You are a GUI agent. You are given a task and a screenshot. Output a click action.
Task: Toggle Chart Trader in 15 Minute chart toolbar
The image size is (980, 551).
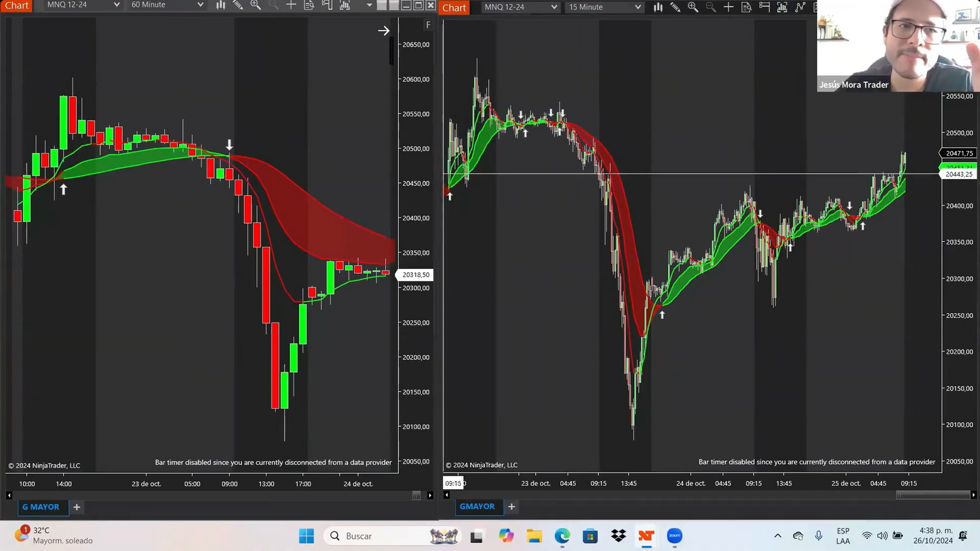click(x=764, y=7)
